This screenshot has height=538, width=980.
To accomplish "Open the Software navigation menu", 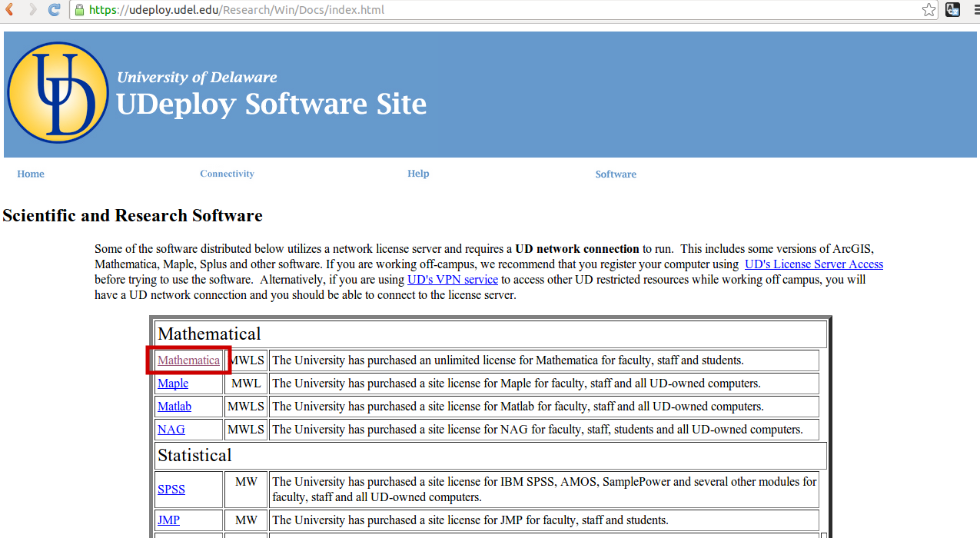I will (x=616, y=174).
